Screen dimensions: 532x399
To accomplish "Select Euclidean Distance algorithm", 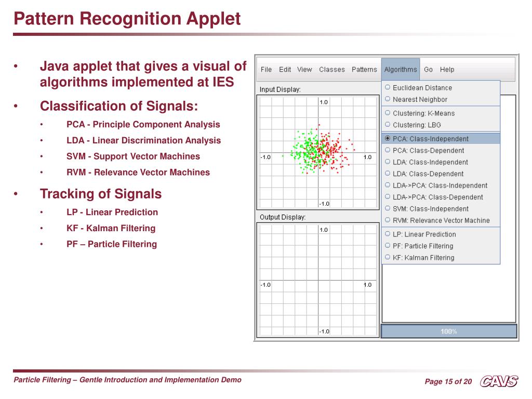I will pyautogui.click(x=441, y=87).
